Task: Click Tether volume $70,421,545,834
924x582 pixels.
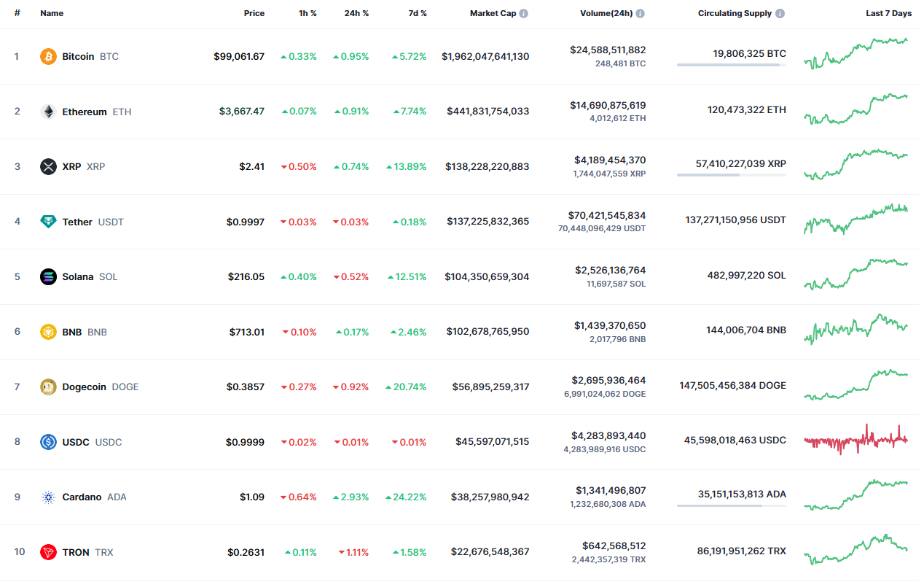Action: pos(607,215)
